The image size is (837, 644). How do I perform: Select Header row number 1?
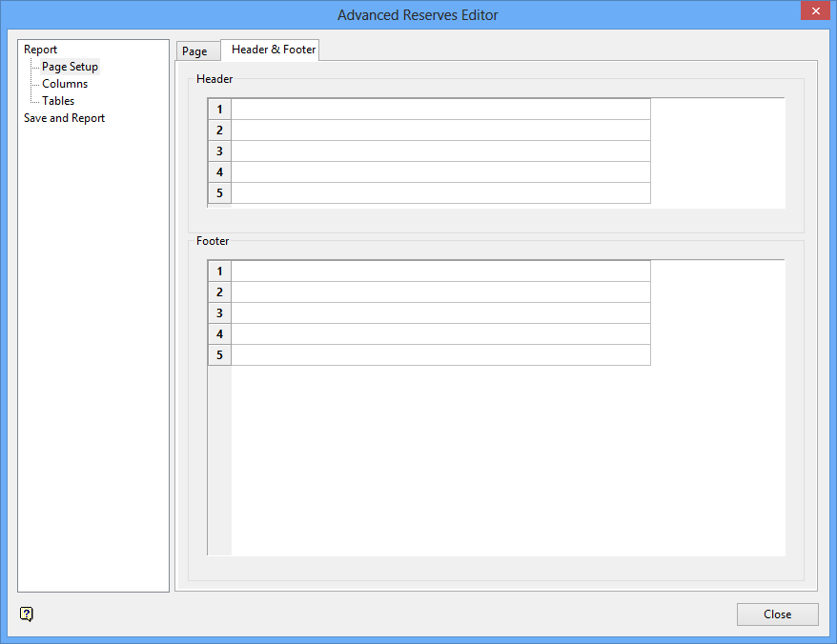pyautogui.click(x=219, y=110)
